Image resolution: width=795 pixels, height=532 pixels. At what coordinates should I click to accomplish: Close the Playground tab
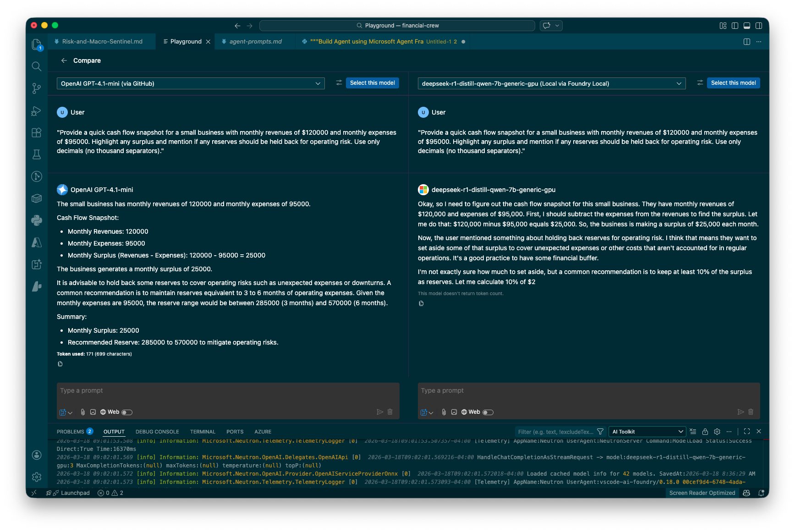[208, 42]
